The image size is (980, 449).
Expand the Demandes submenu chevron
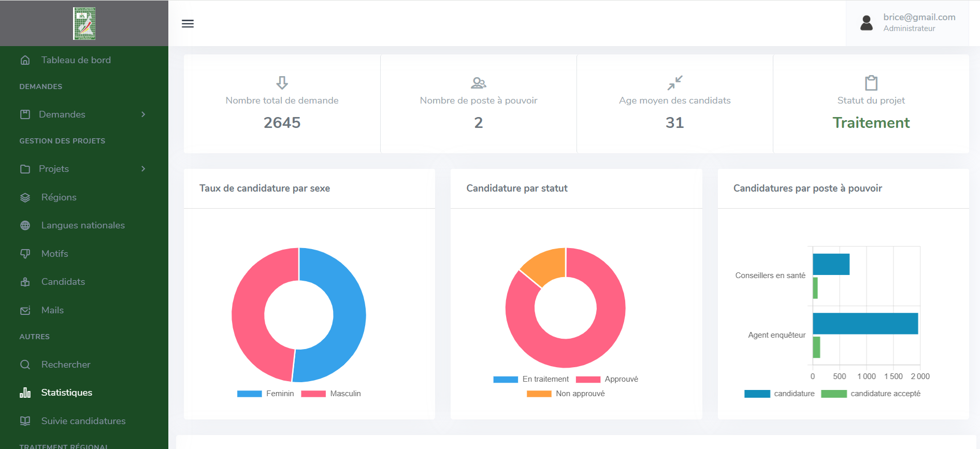[143, 114]
